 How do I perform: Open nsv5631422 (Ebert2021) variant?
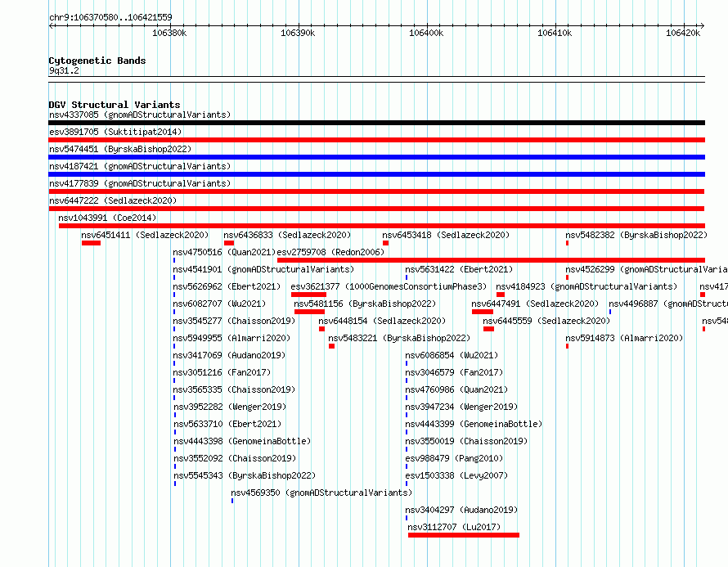coord(459,269)
